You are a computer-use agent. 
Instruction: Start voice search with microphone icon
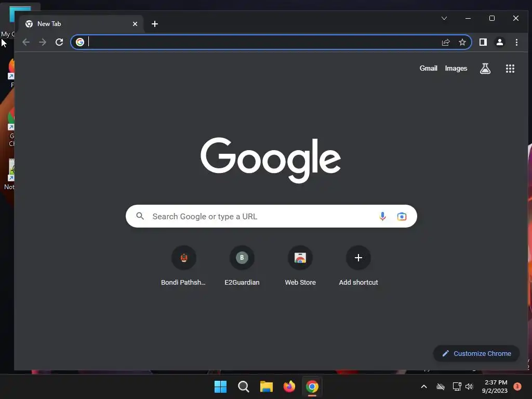point(382,216)
